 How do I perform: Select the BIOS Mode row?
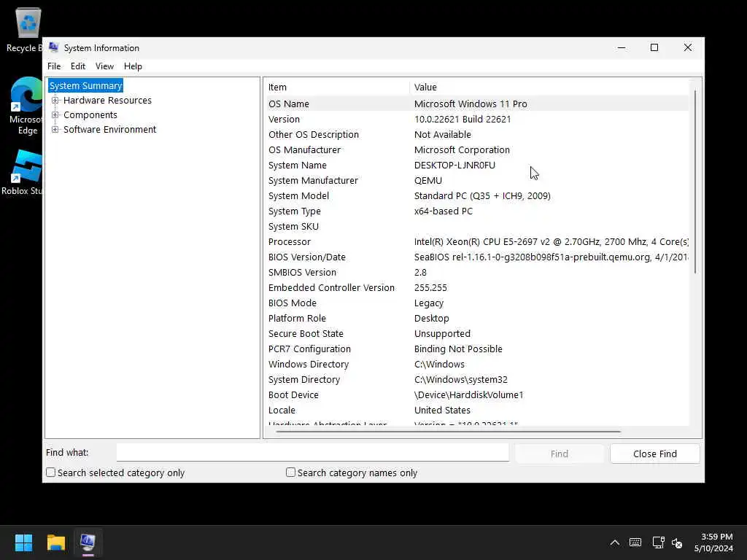click(x=476, y=303)
